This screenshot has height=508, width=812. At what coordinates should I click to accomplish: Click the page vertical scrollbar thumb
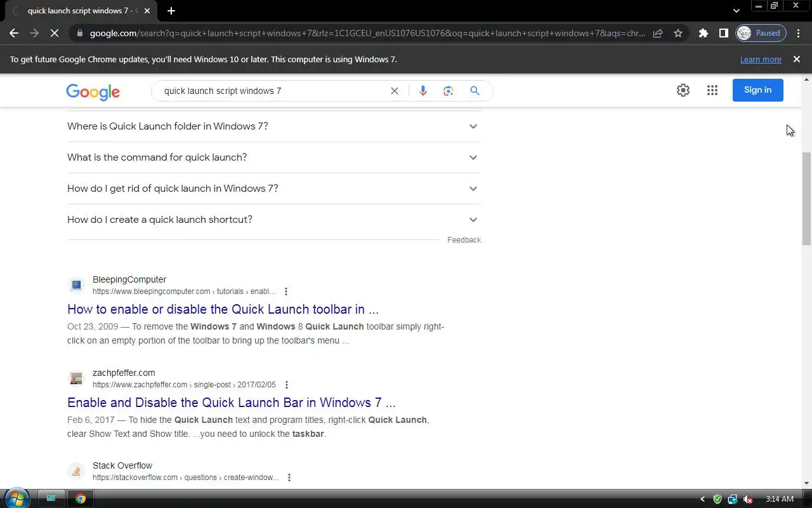coord(806,198)
